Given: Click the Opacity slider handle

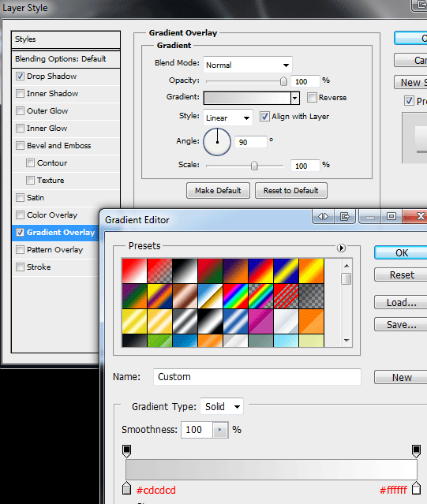Looking at the screenshot, I should point(283,81).
